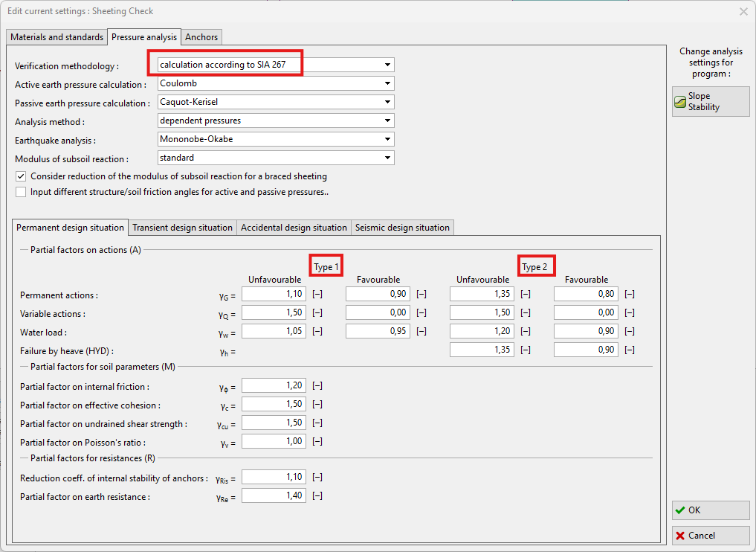Click the green checkmark OK icon
The height and width of the screenshot is (552, 756).
click(680, 510)
